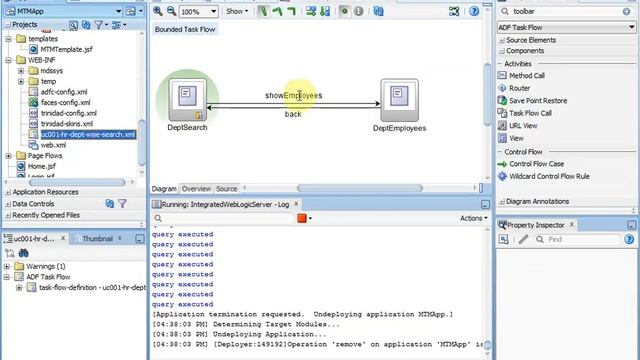Expand the Page Flows folder
This screenshot has height=360, width=640.
point(9,156)
